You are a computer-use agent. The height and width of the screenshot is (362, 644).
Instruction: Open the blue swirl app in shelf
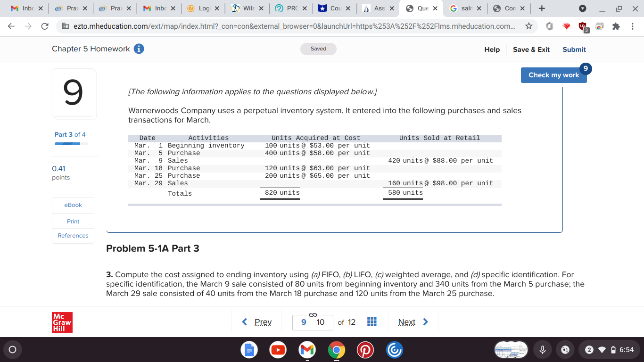(x=394, y=350)
